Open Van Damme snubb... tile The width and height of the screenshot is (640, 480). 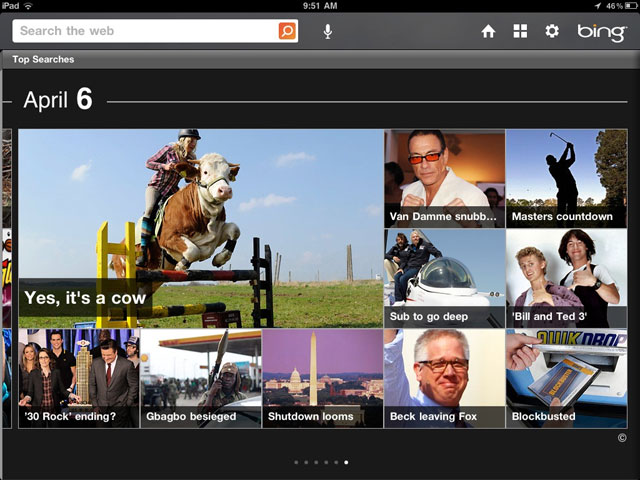pyautogui.click(x=444, y=179)
